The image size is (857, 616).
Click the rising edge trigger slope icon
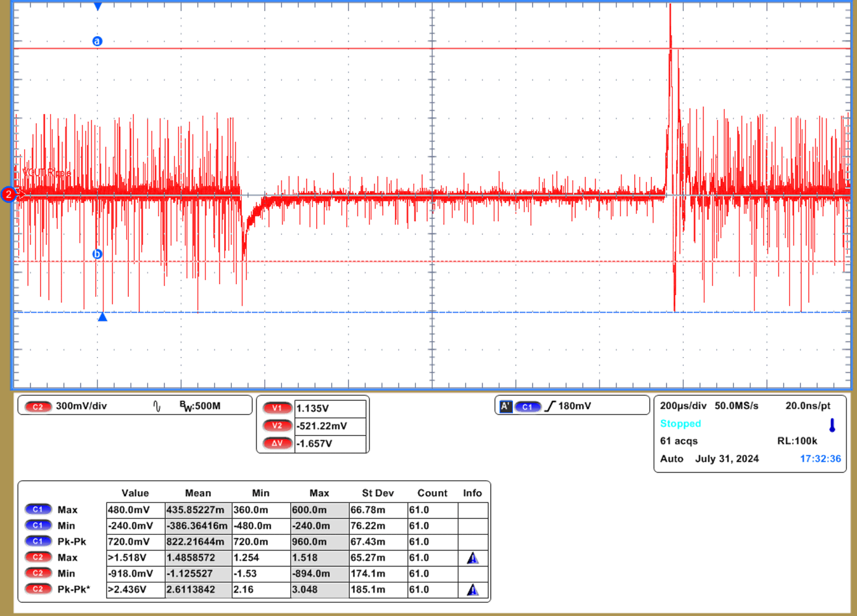[x=550, y=406]
